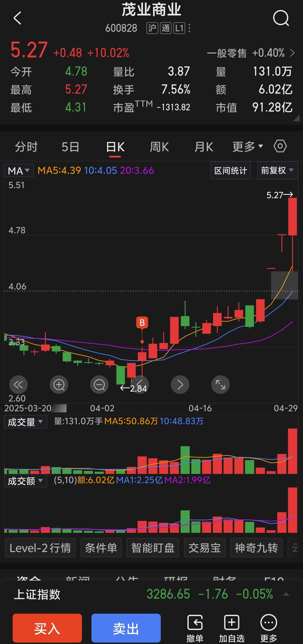Viewport: 303px width, 644px height.
Task: Tap the turnover rate 7.56%
Action: click(176, 89)
